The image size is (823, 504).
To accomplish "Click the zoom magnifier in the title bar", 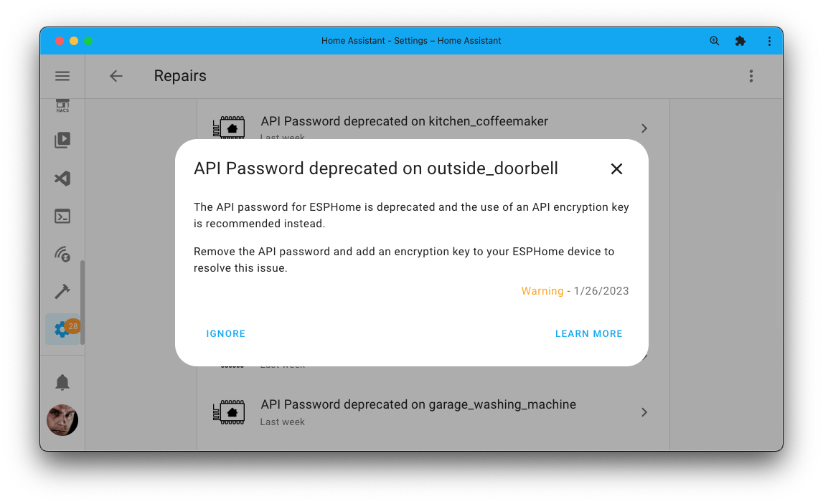I will tap(714, 41).
